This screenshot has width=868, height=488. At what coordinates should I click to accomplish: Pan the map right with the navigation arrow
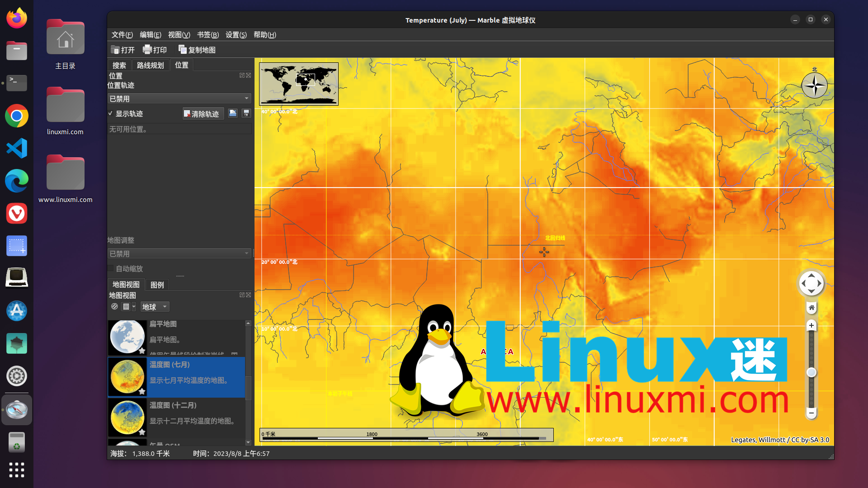[x=820, y=284]
